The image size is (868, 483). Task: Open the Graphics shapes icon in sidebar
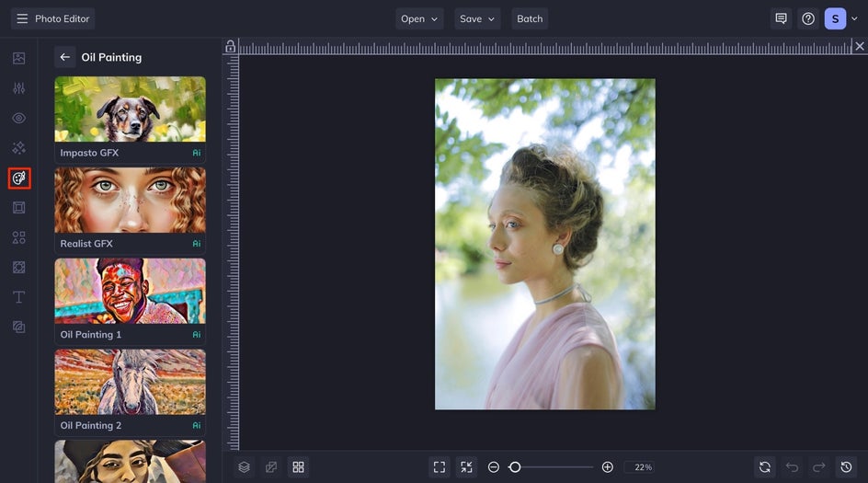tap(19, 237)
